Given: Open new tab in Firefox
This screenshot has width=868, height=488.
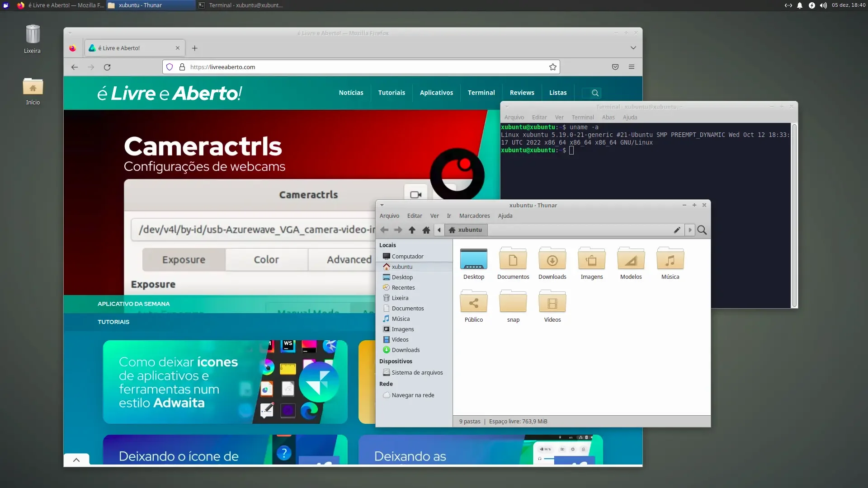Looking at the screenshot, I should (194, 48).
